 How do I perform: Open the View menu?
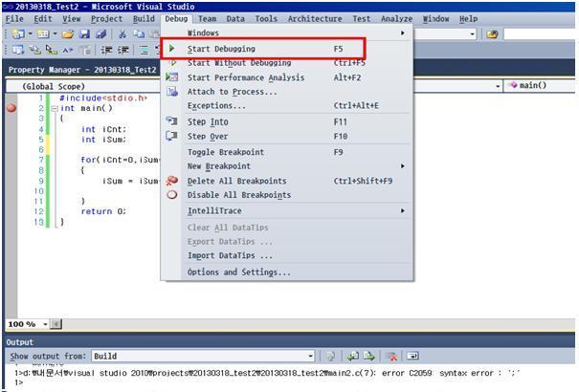71,19
